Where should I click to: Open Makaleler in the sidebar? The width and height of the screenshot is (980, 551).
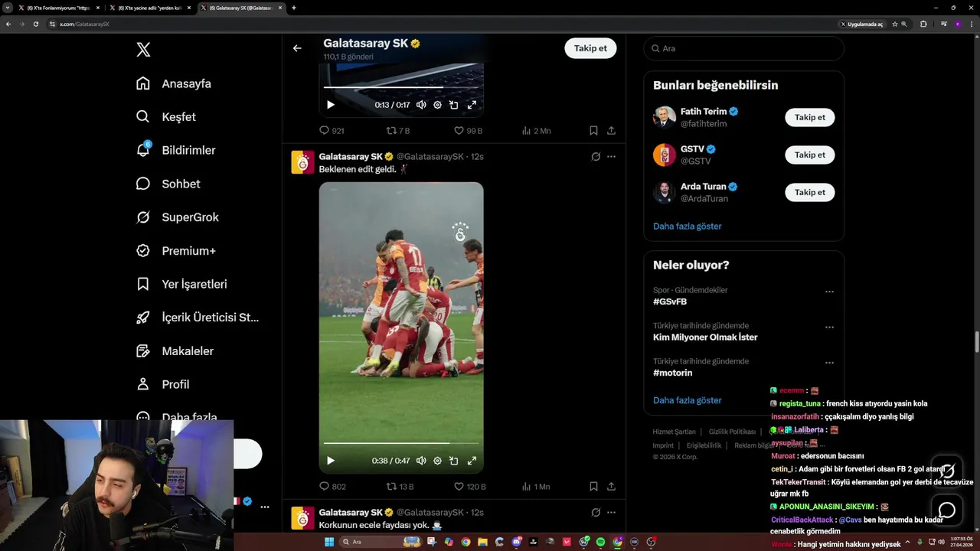pos(175,351)
